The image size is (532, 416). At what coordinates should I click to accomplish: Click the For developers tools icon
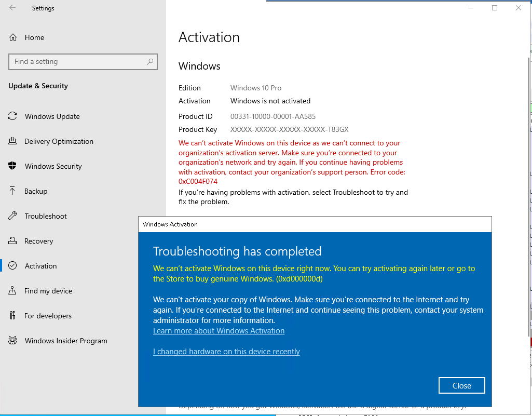(12, 315)
